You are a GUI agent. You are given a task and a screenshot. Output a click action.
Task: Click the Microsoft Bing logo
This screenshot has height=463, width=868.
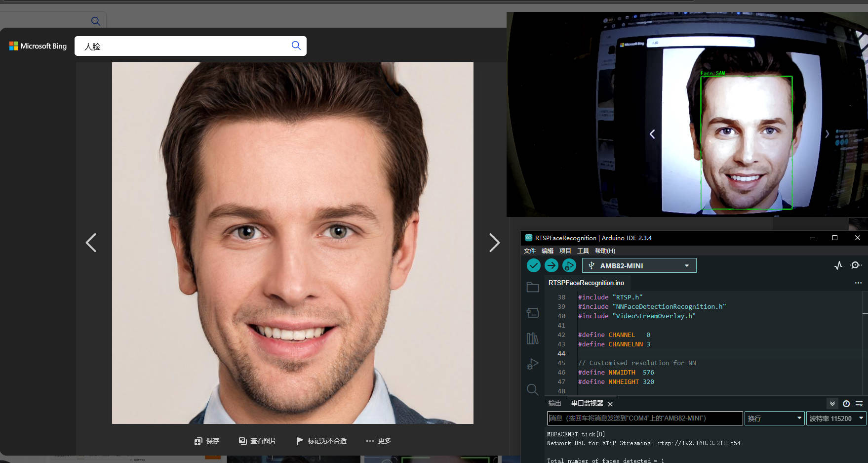click(38, 46)
